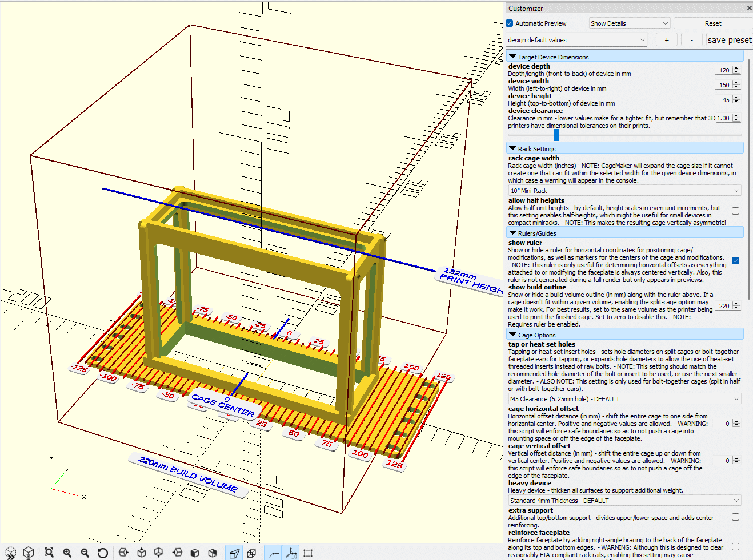The image size is (753, 560).
Task: Click the "device clearance" bold label
Action: [x=535, y=111]
